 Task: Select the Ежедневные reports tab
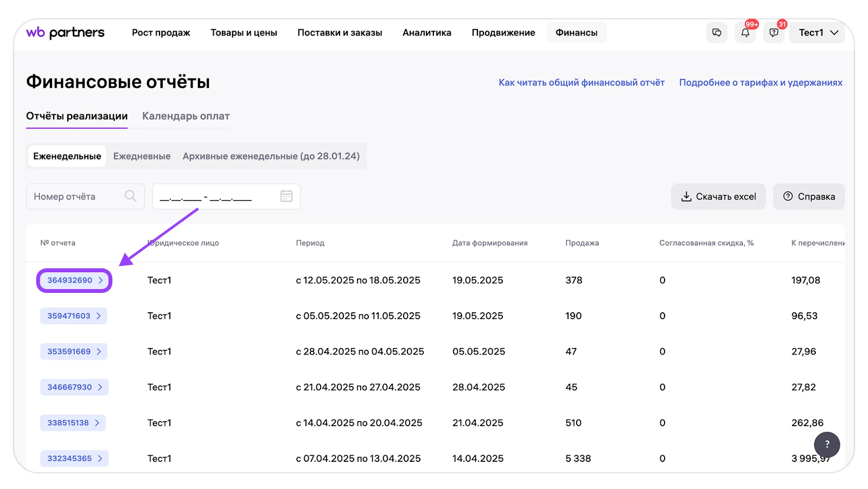tap(142, 156)
